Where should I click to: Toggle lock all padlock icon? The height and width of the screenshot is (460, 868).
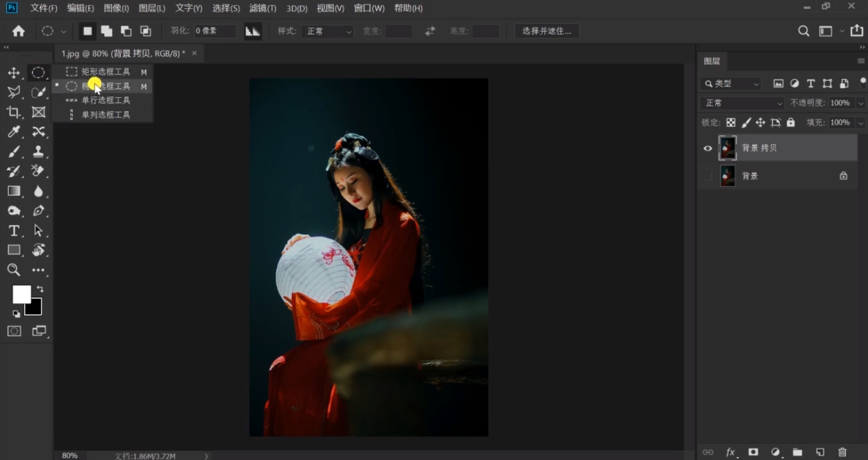790,122
